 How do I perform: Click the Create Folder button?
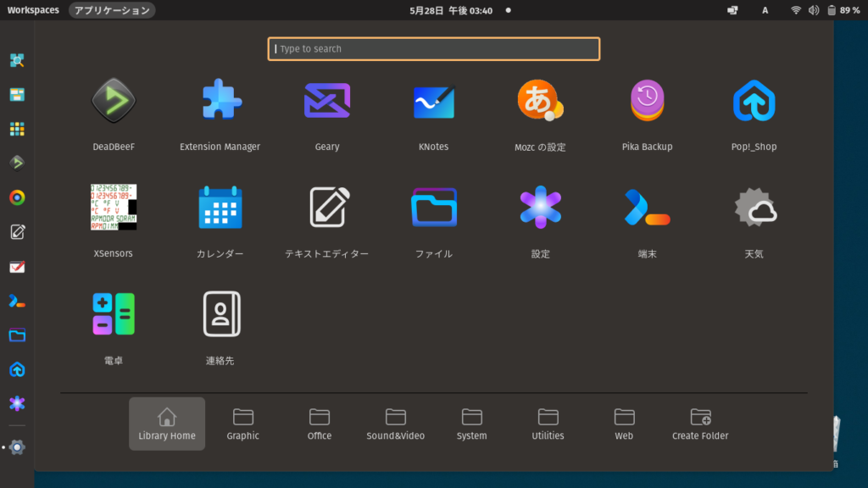(699, 424)
